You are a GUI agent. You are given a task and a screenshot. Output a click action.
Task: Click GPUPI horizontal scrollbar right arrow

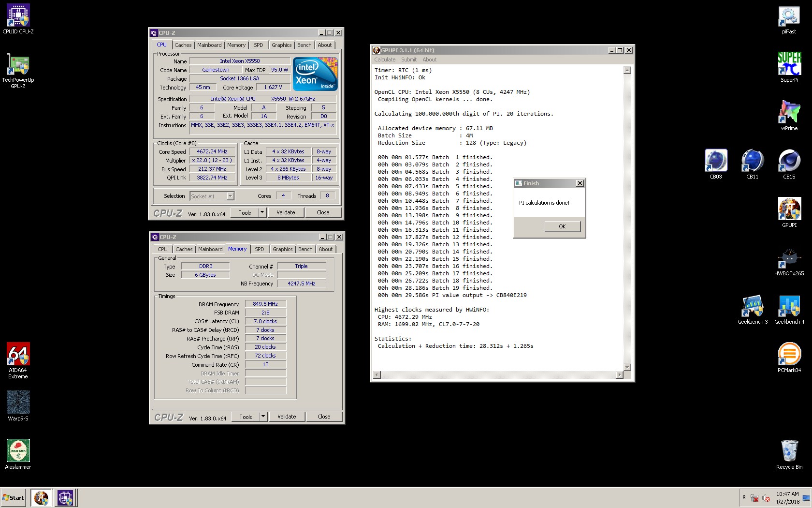[620, 375]
